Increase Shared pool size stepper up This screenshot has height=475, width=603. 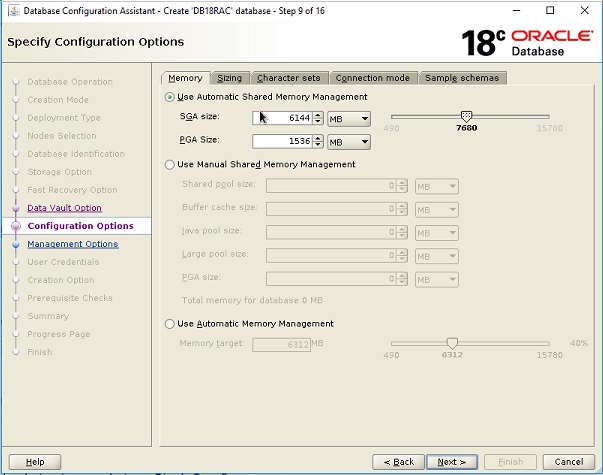click(402, 183)
